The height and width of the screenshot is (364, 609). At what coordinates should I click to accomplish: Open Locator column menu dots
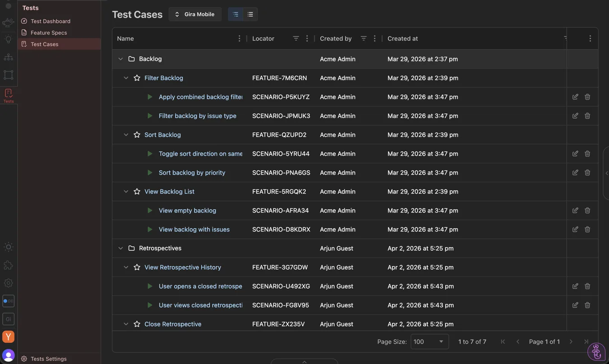coord(307,39)
